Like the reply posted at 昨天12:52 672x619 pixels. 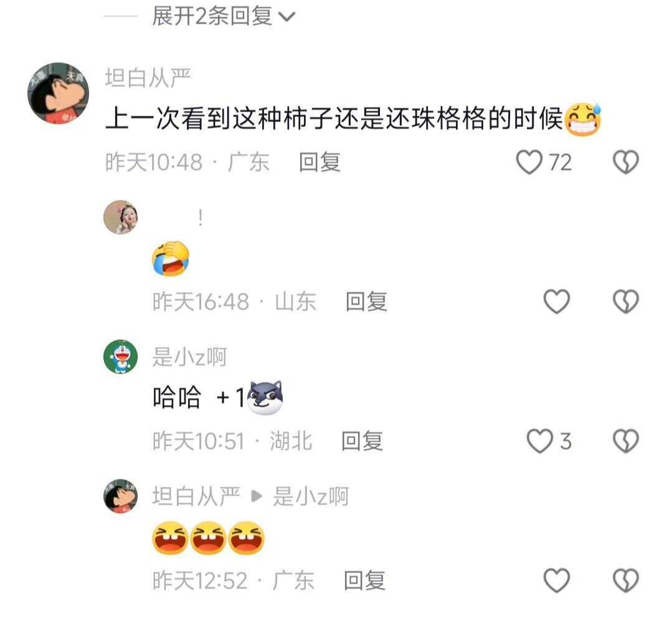556,580
